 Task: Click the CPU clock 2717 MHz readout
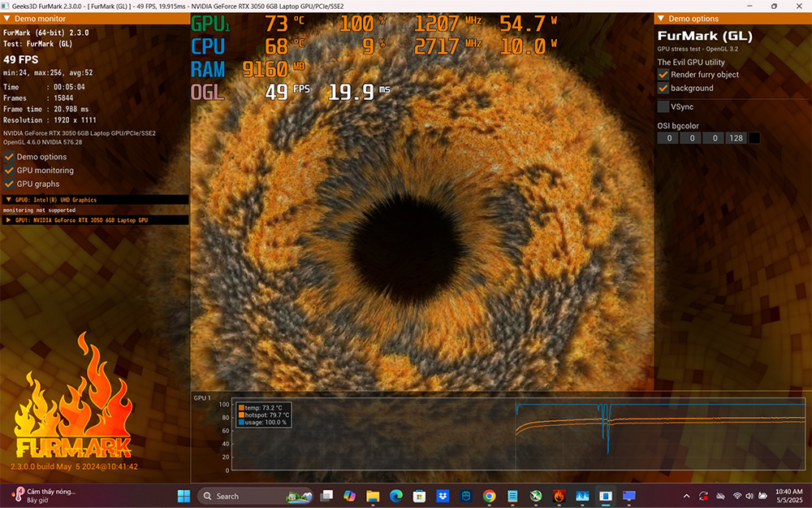pos(448,46)
